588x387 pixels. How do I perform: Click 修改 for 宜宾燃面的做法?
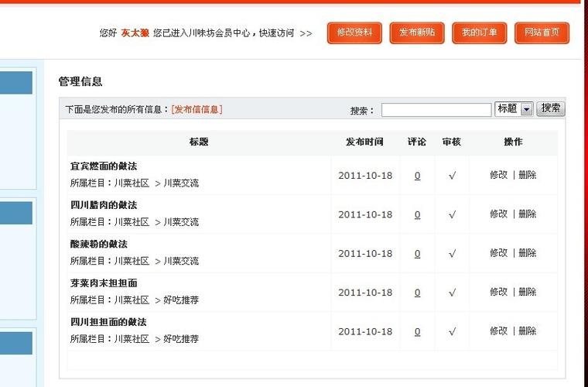point(499,175)
